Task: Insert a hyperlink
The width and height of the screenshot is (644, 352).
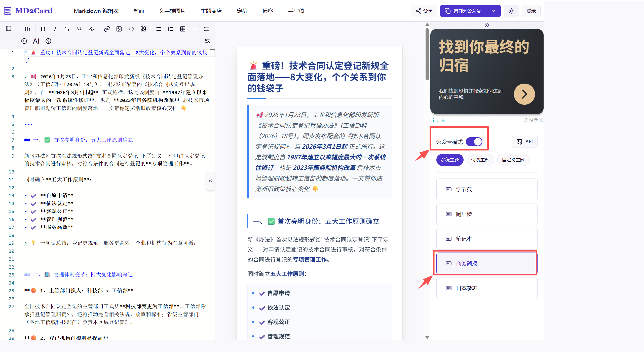Action: pos(107,29)
